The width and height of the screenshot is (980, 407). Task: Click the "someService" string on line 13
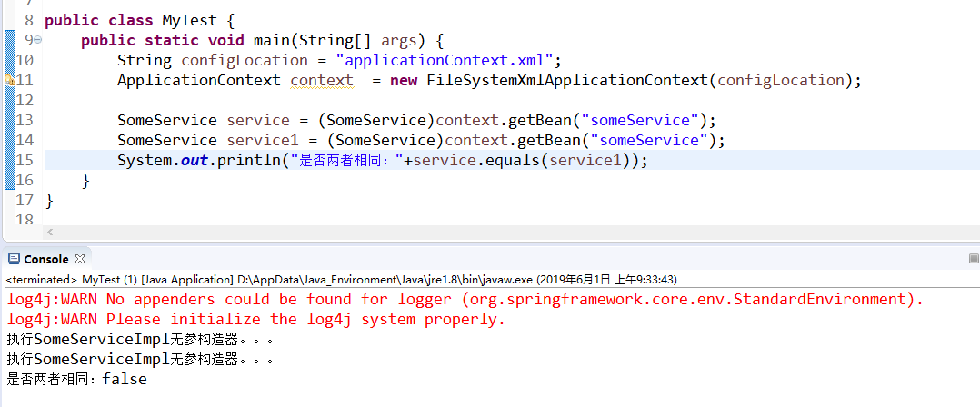tap(639, 121)
